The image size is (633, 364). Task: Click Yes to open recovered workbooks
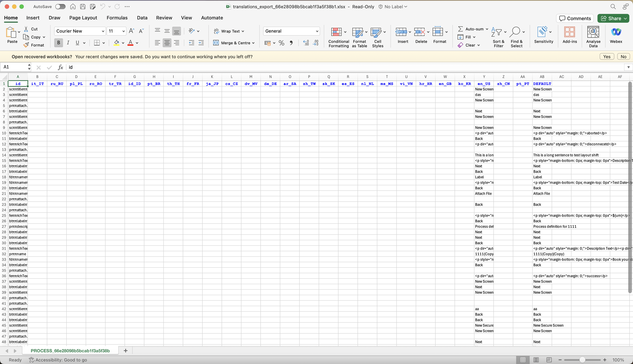[607, 57]
